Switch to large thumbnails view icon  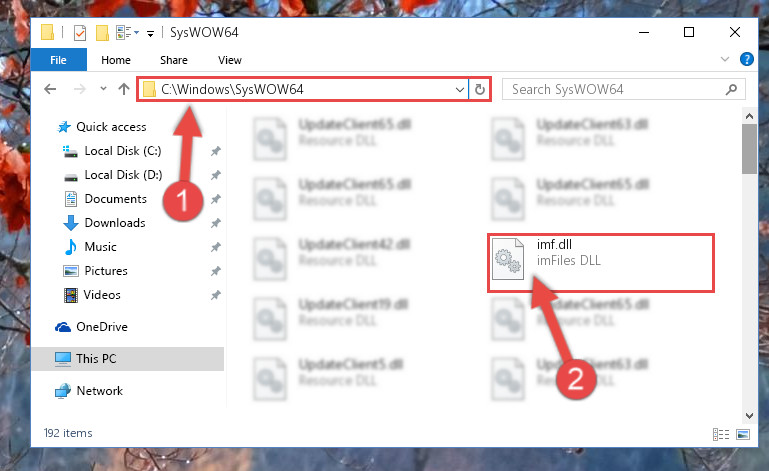[743, 434]
